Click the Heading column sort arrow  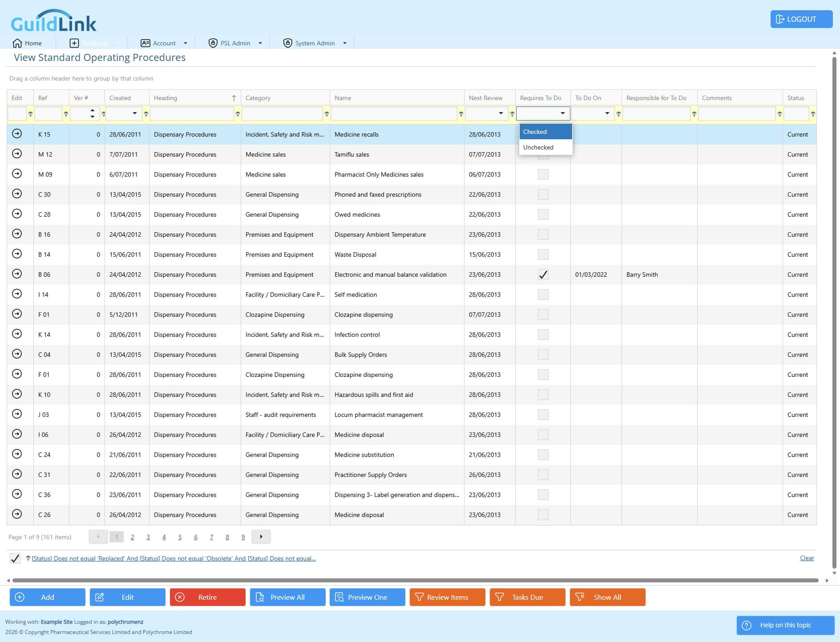[x=234, y=98]
